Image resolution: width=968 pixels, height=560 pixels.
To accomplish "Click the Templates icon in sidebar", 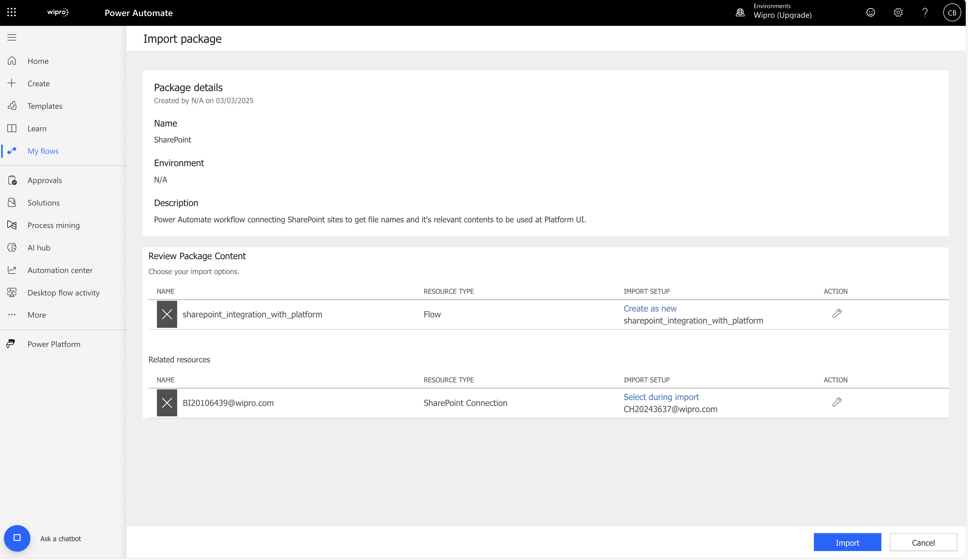I will (x=12, y=106).
